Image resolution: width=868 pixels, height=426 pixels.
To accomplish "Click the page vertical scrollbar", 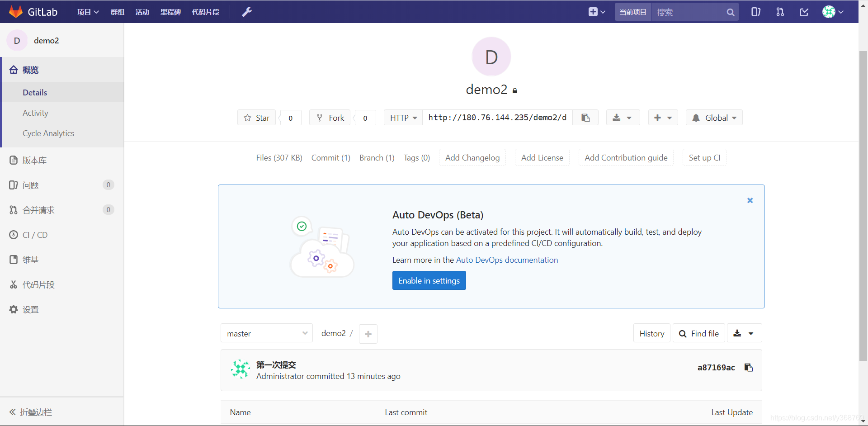I will point(863,206).
